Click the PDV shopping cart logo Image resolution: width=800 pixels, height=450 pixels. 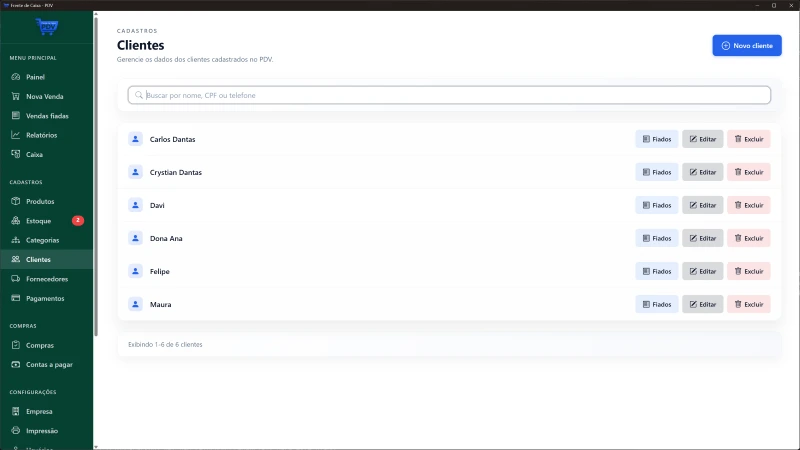tap(46, 28)
